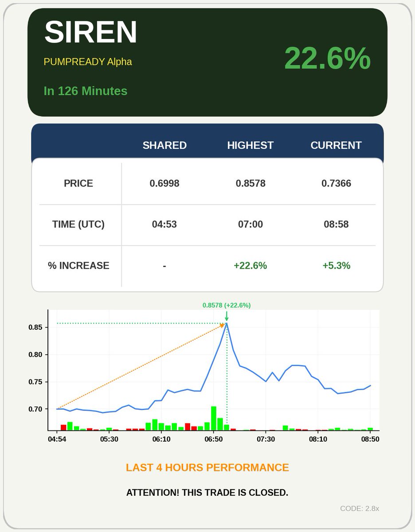Click the large 22.6% headline figure
Screen dimensions: 415x532
327,58
